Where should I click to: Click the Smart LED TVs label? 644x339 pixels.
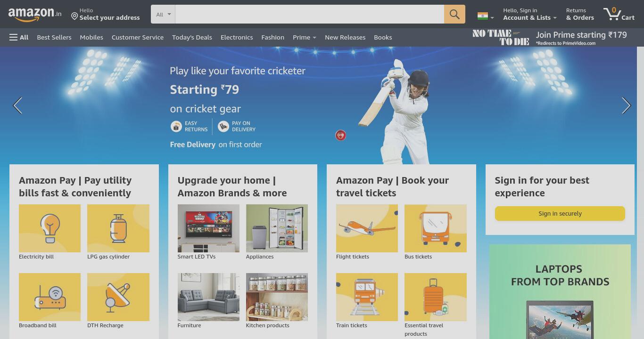click(x=197, y=257)
